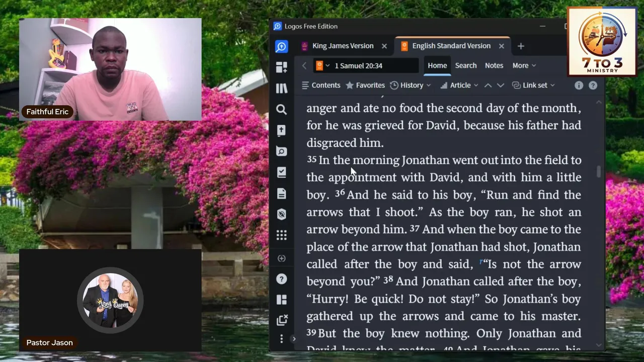Open the Layouts icon in sidebar
The image size is (644, 362).
click(x=282, y=300)
